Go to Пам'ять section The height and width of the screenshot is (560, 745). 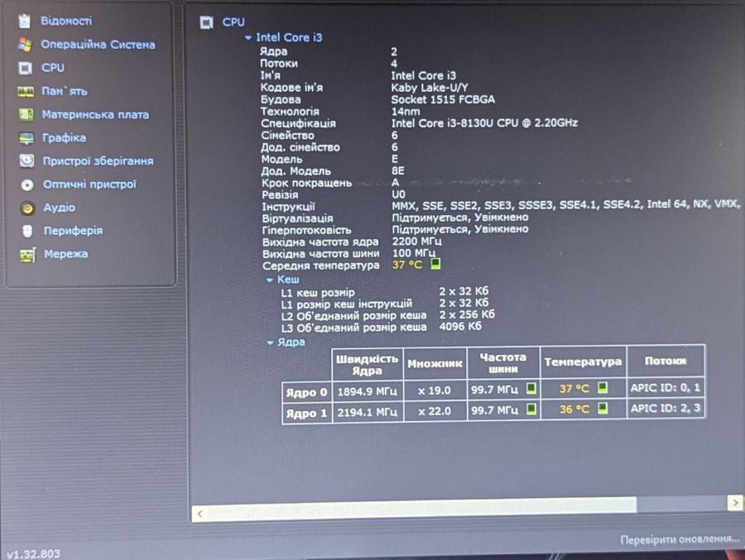click(x=65, y=91)
